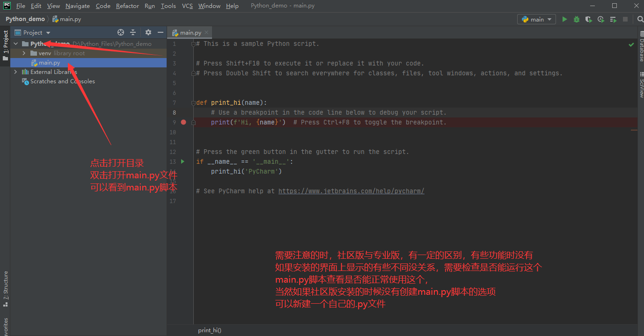Viewport: 644px width, 336px height.
Task: Toggle fold marker at line 9 gutter
Action: point(193,123)
